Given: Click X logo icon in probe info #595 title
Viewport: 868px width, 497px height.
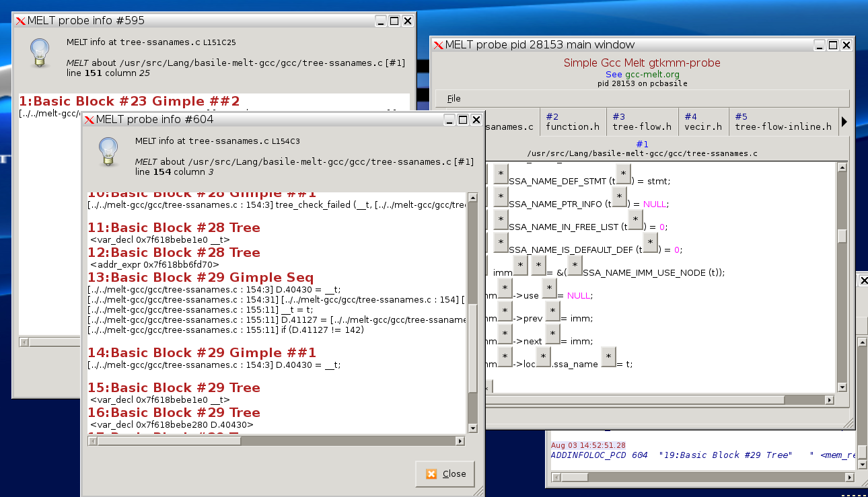Looking at the screenshot, I should coord(20,21).
